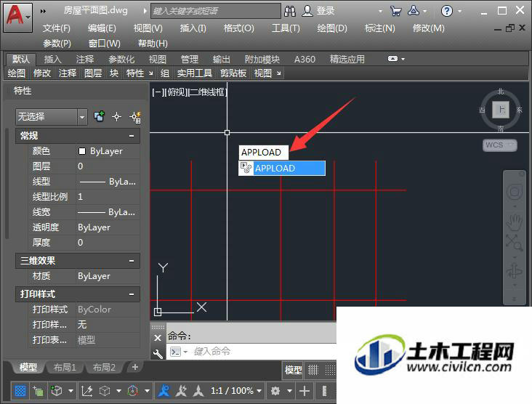Select the Pan hand tool
The image size is (532, 404).
pos(515,222)
